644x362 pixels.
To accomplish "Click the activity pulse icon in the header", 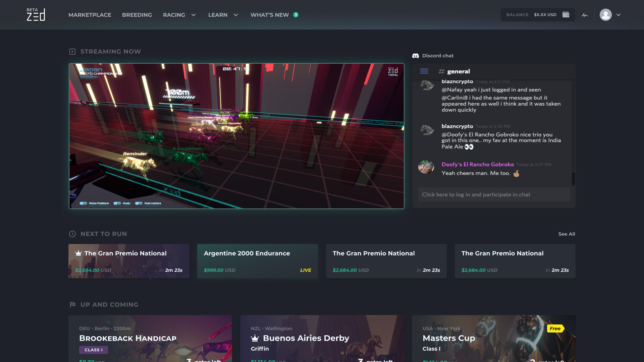I will pyautogui.click(x=584, y=14).
